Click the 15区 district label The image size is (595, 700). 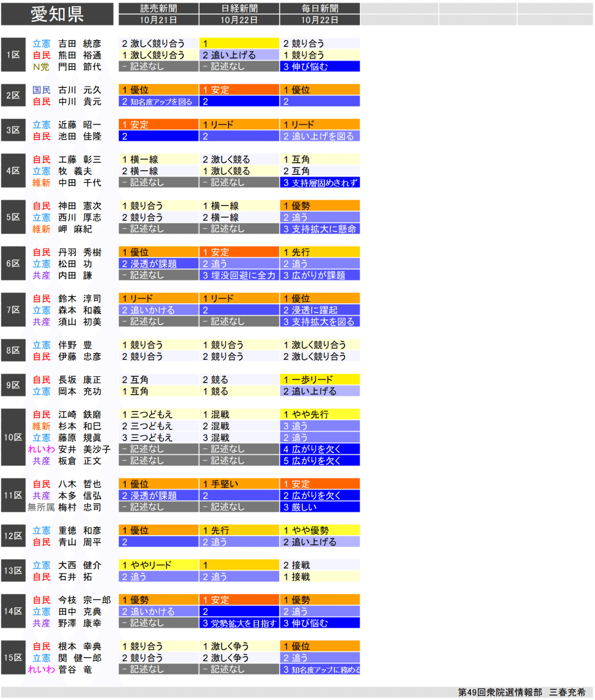click(13, 658)
